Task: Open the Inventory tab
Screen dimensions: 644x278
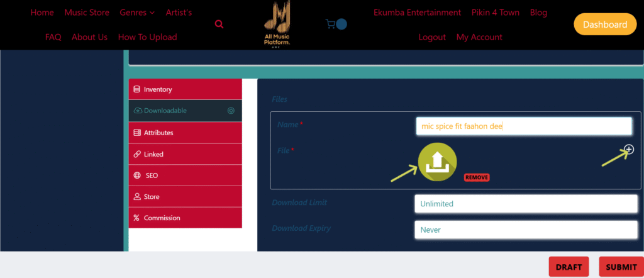Action: point(185,89)
